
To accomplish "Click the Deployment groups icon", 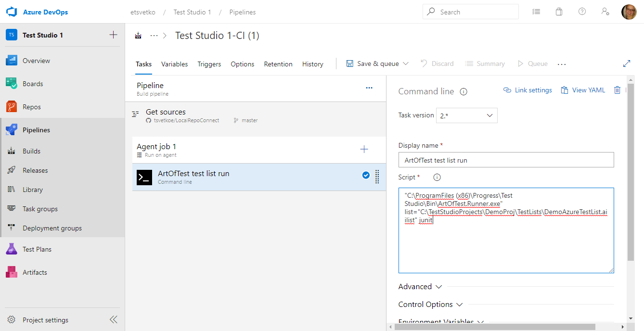I will pyautogui.click(x=12, y=228).
